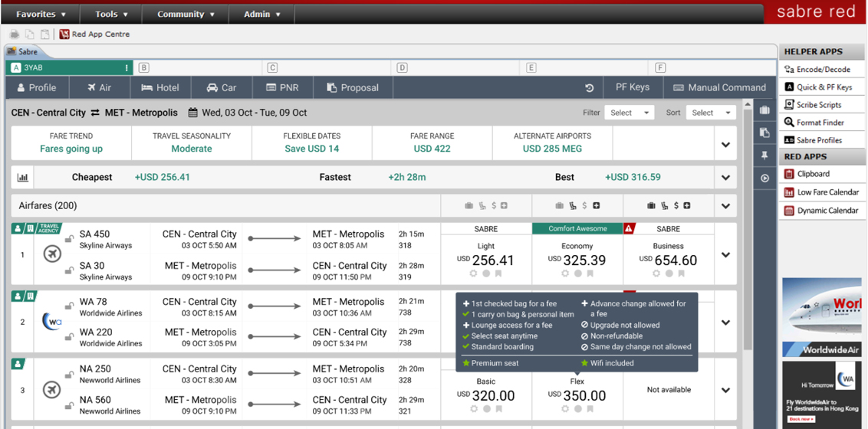This screenshot has height=429, width=868.
Task: Toggle the lock icon beside flight SA 450
Action: [69, 239]
